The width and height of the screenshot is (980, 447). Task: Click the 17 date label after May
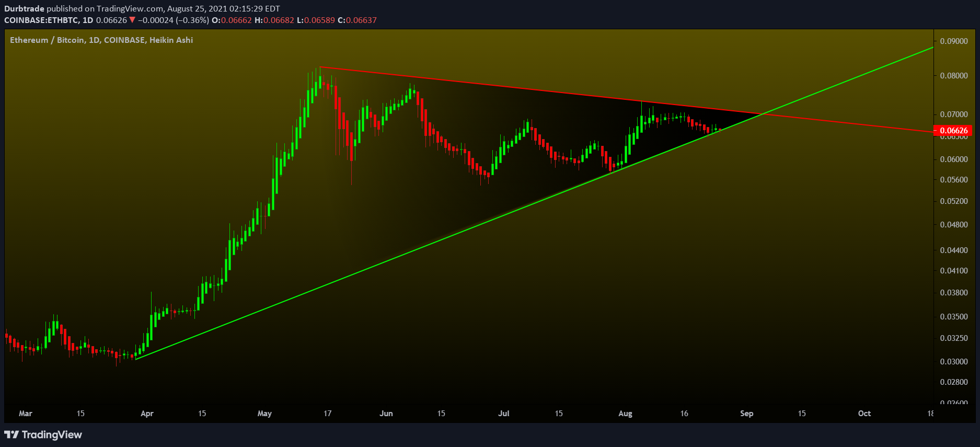327,413
